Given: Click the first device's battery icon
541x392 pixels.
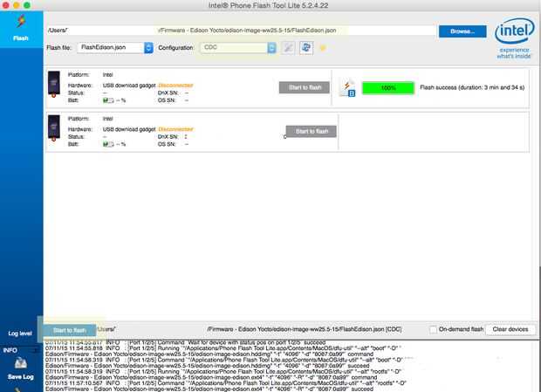Looking at the screenshot, I should click(x=108, y=100).
